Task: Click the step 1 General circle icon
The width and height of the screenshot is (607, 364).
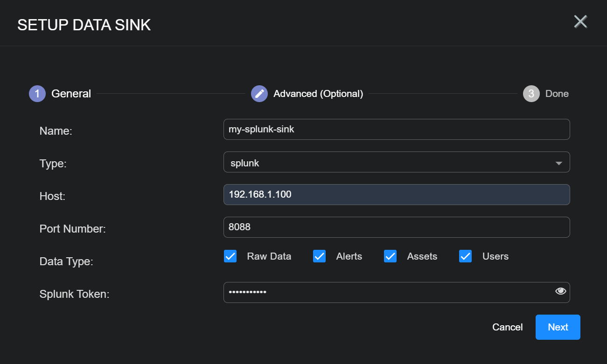Action: 37,94
